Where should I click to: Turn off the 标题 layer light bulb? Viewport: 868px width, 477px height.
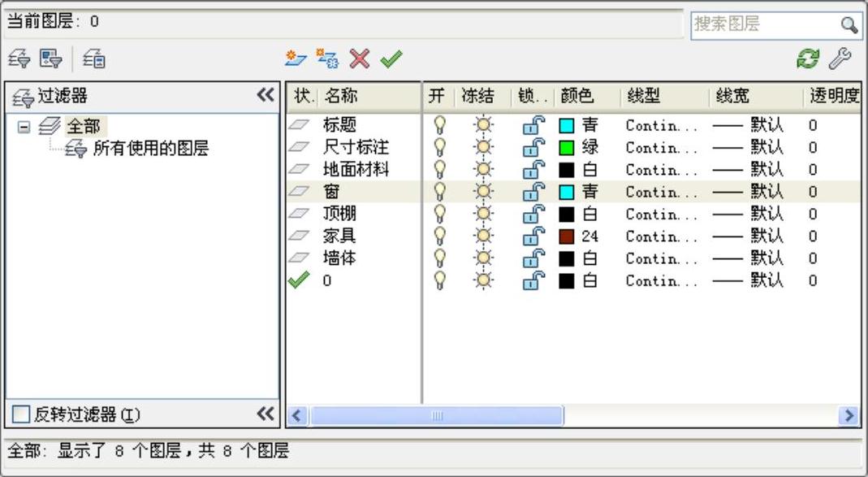tap(439, 125)
